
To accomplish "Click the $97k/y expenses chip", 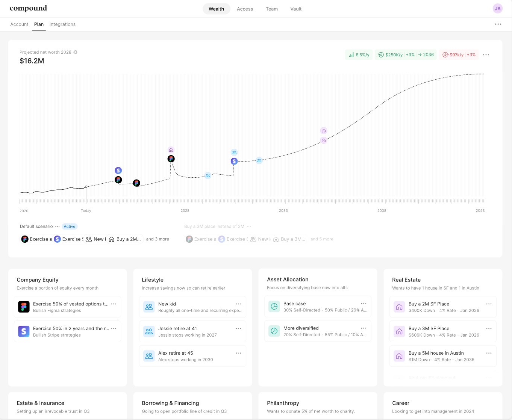I will (x=459, y=55).
